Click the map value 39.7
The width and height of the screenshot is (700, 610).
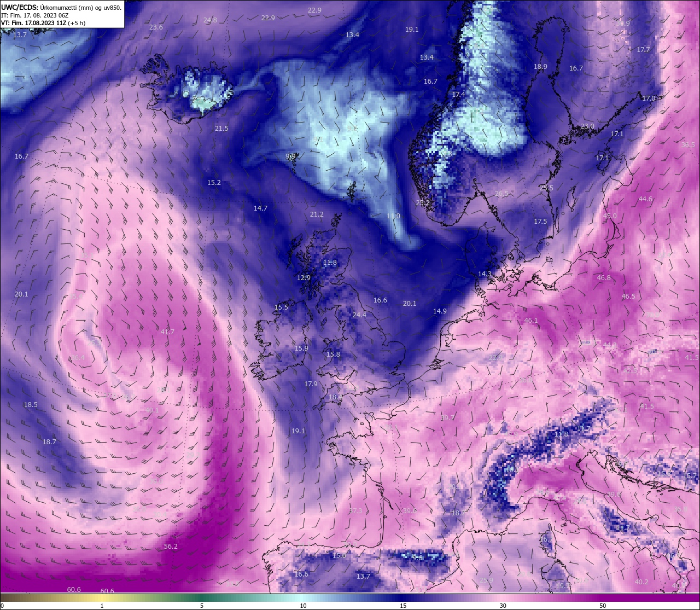pos(447,418)
